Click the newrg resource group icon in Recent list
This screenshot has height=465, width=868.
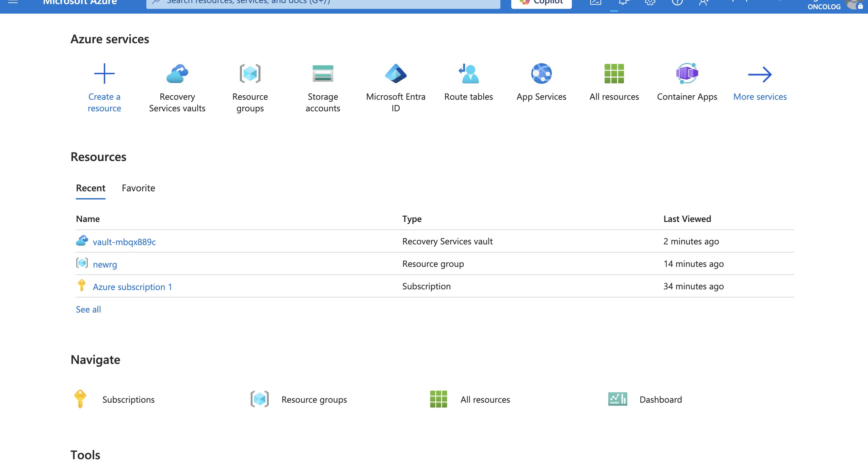82,263
